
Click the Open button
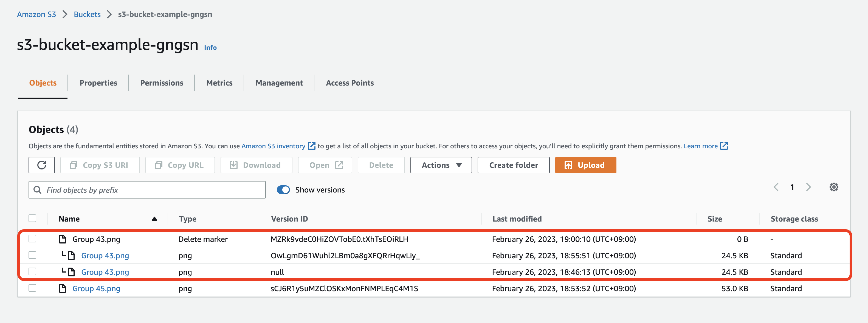click(x=325, y=165)
